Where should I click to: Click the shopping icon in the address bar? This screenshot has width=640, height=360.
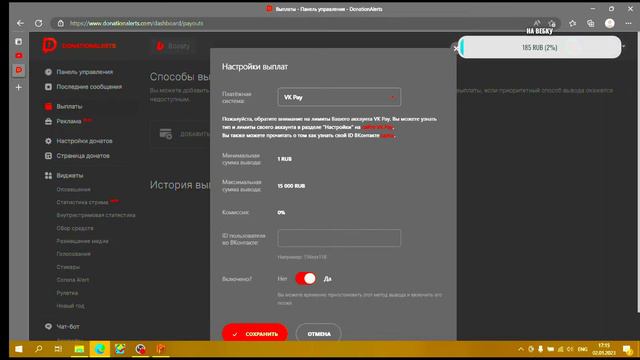point(552,23)
